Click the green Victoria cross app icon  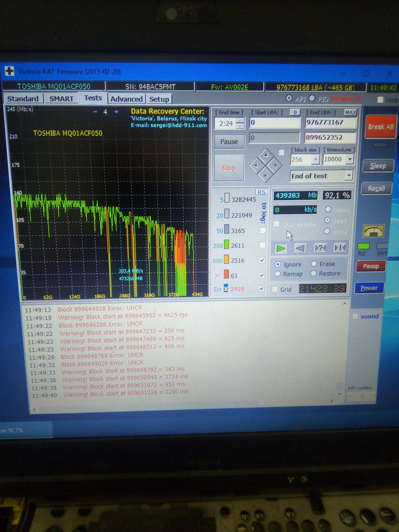(9, 71)
